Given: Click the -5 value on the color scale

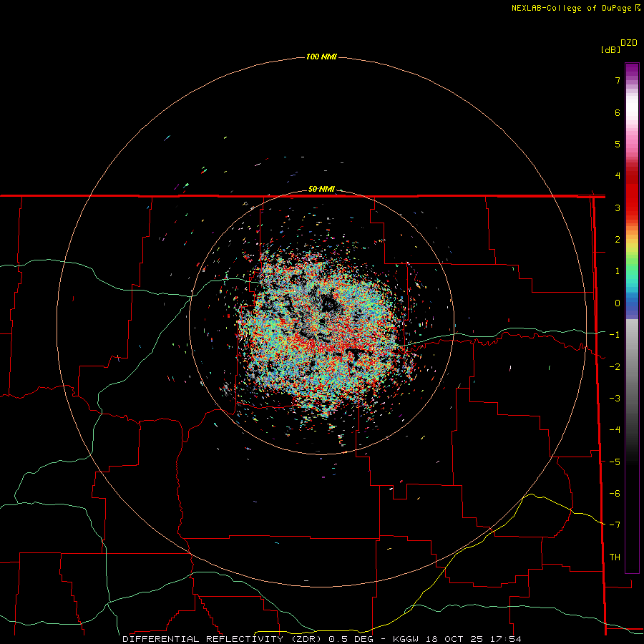Looking at the screenshot, I should pos(615,462).
